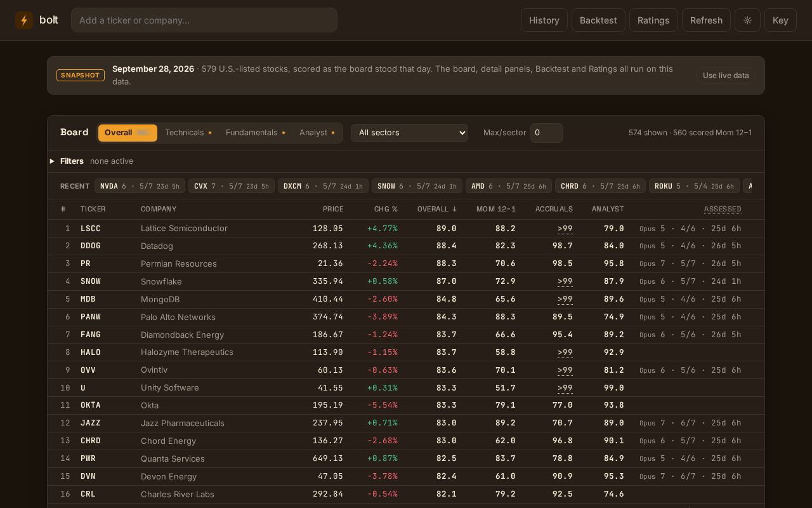
Task: Open the Charles River Labs row
Action: click(406, 494)
